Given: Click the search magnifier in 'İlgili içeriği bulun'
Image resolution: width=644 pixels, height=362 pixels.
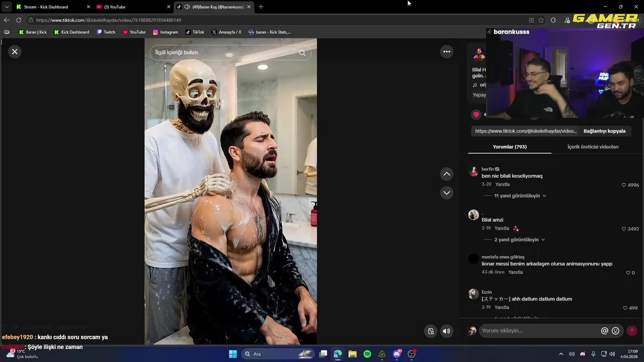Looking at the screenshot, I should 302,52.
